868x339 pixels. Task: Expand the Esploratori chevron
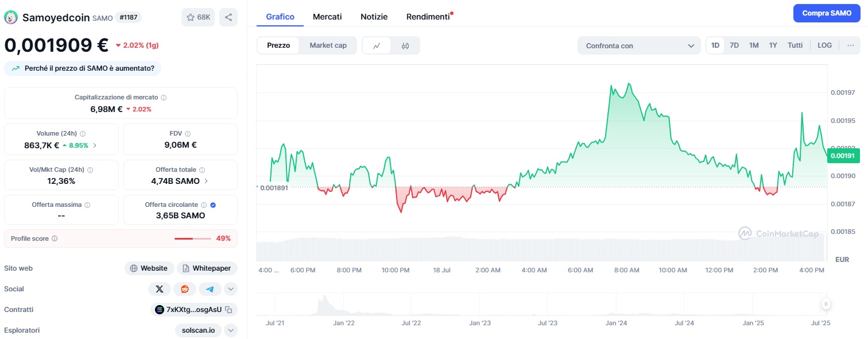coord(230,330)
